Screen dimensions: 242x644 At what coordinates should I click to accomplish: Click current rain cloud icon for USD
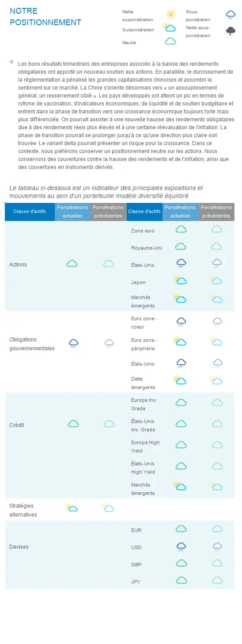pyautogui.click(x=181, y=547)
